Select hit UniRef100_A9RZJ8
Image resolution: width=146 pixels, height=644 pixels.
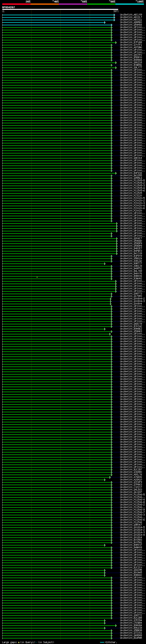point(131,266)
